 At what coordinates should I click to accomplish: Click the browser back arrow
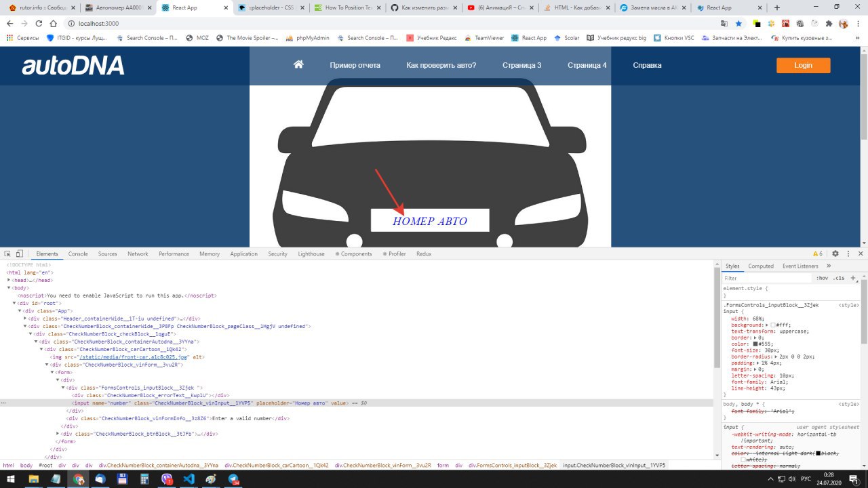(x=9, y=23)
